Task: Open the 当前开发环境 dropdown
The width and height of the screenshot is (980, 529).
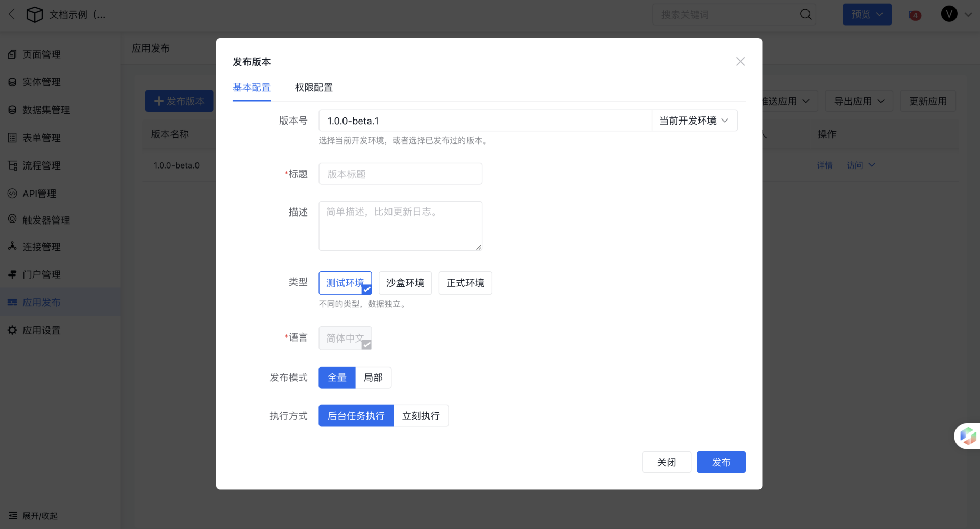Action: (x=694, y=121)
